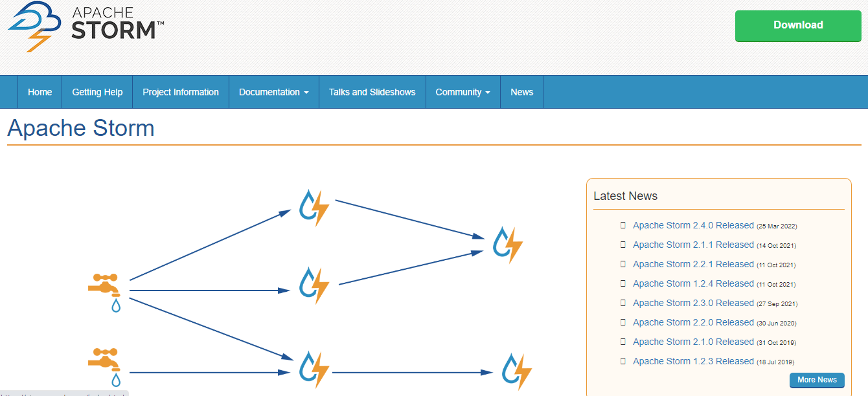Open Apache Storm 2.4.0 Released link
This screenshot has width=868, height=396.
(x=694, y=225)
